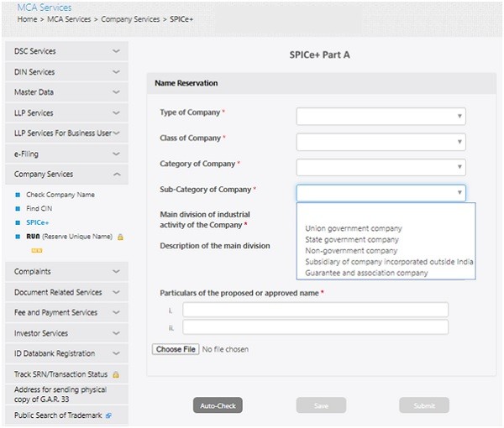Viewport: 504px width, 428px height.
Task: Click the lock icon beside Track SRN/Transaction Status
Action: tap(115, 374)
